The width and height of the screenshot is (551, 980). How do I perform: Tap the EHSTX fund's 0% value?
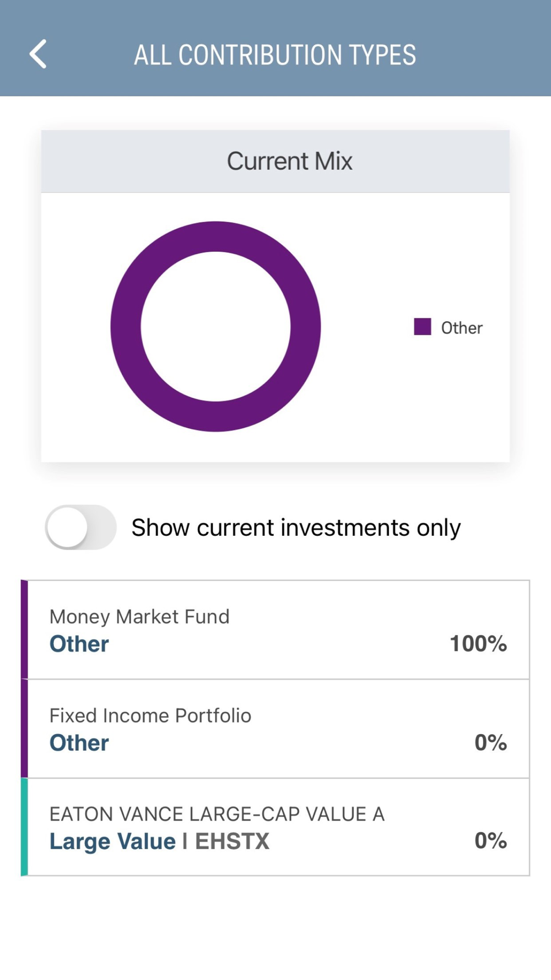point(490,841)
